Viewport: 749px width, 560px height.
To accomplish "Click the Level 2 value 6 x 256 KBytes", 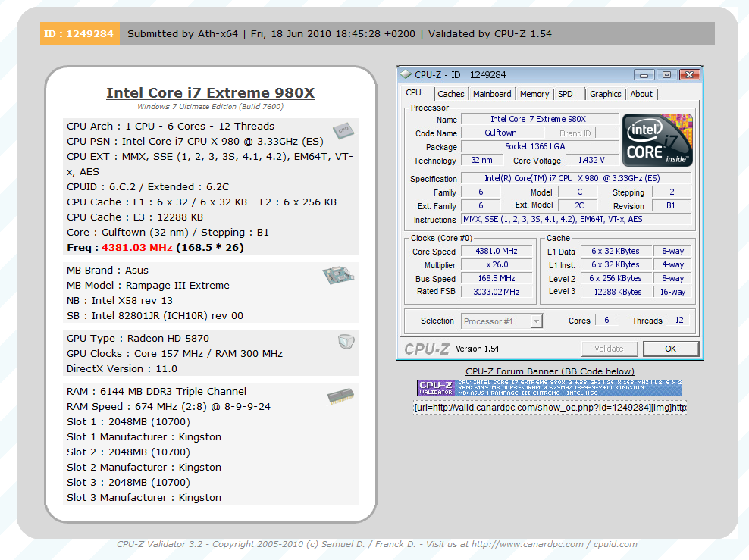I will click(616, 278).
